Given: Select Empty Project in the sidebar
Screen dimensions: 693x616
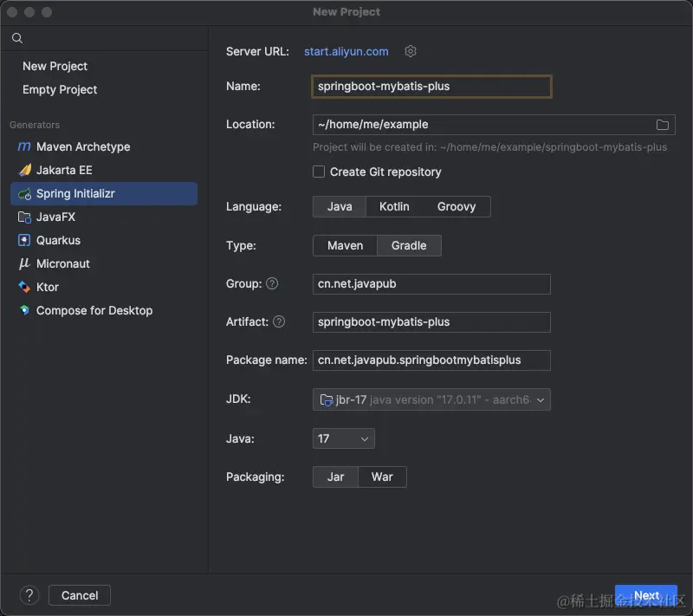Looking at the screenshot, I should [x=60, y=90].
